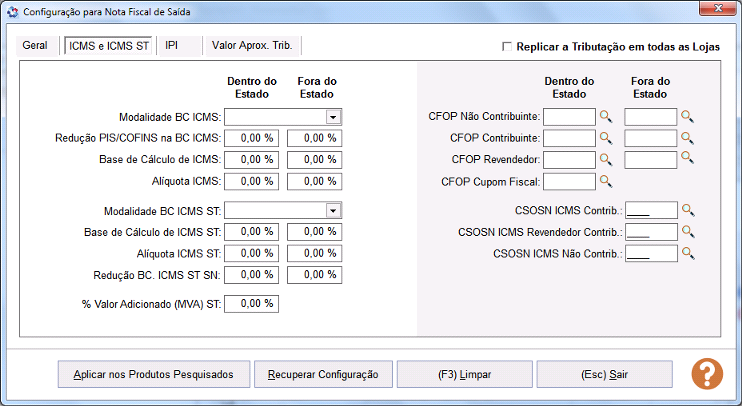This screenshot has height=406, width=742.
Task: Expand the Modalidade BC ICMS dropdown
Action: pyautogui.click(x=333, y=117)
